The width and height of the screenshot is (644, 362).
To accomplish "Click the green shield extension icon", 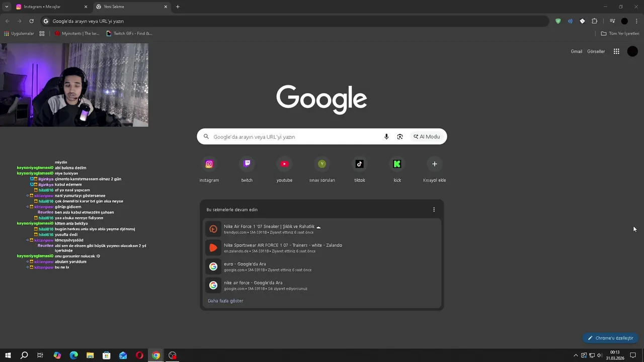I will [x=558, y=21].
